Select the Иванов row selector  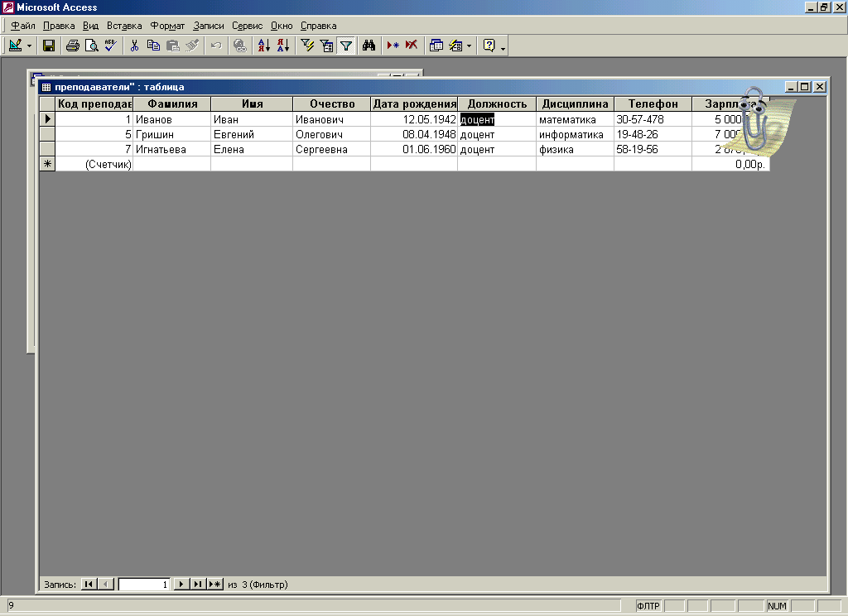pyautogui.click(x=47, y=119)
